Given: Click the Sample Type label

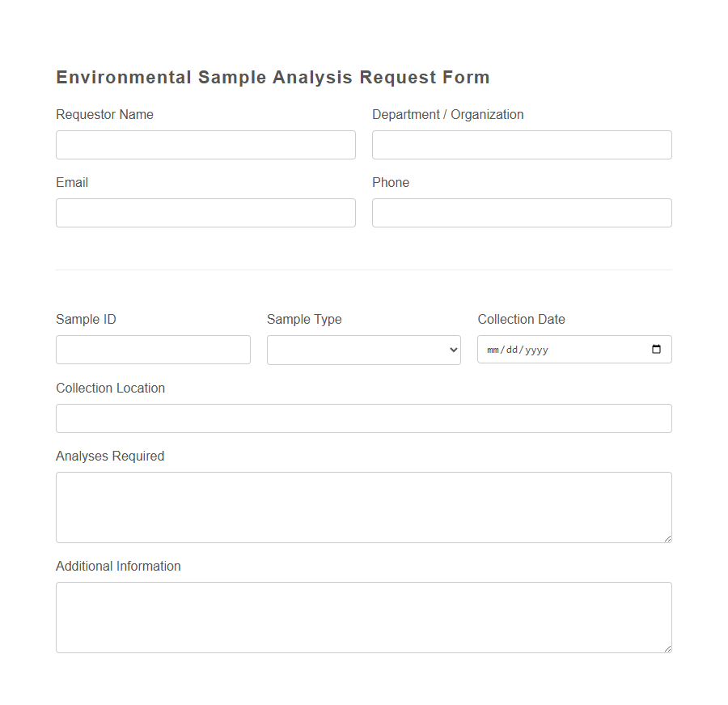Looking at the screenshot, I should (304, 319).
